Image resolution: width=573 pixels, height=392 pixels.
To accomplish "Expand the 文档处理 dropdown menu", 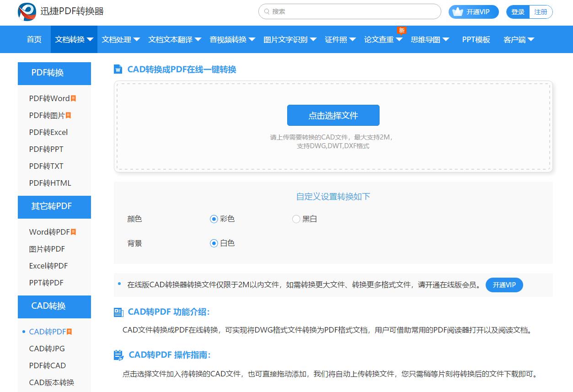I will point(120,39).
